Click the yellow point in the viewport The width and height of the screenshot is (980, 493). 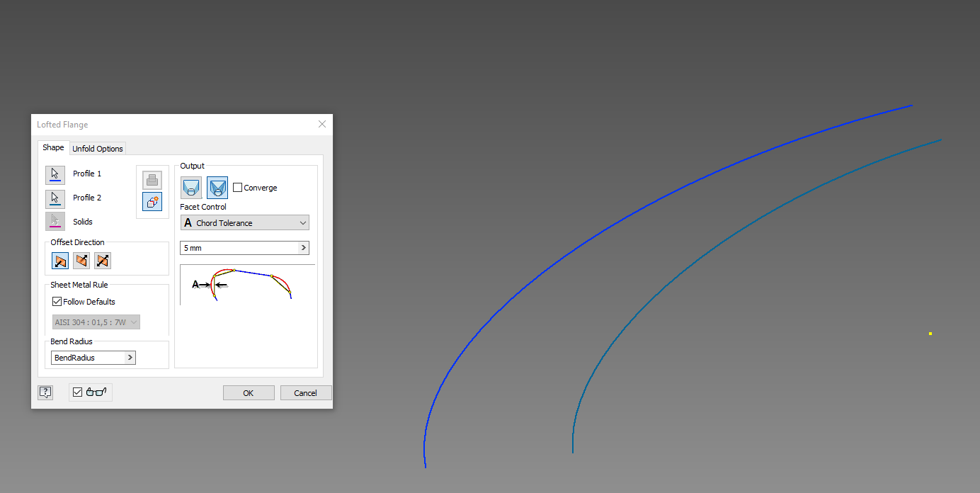click(930, 334)
